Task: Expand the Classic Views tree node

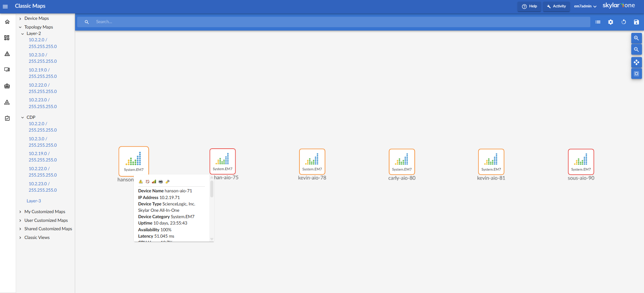Action: 20,238
